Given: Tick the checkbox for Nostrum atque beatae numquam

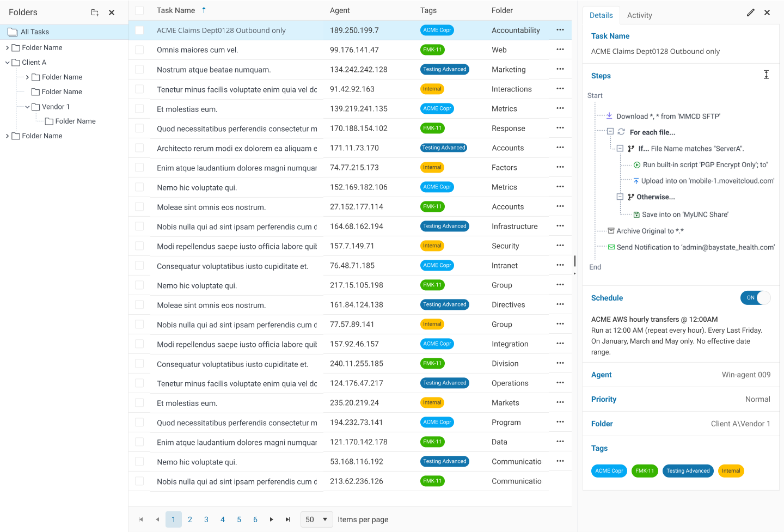Looking at the screenshot, I should pos(139,70).
